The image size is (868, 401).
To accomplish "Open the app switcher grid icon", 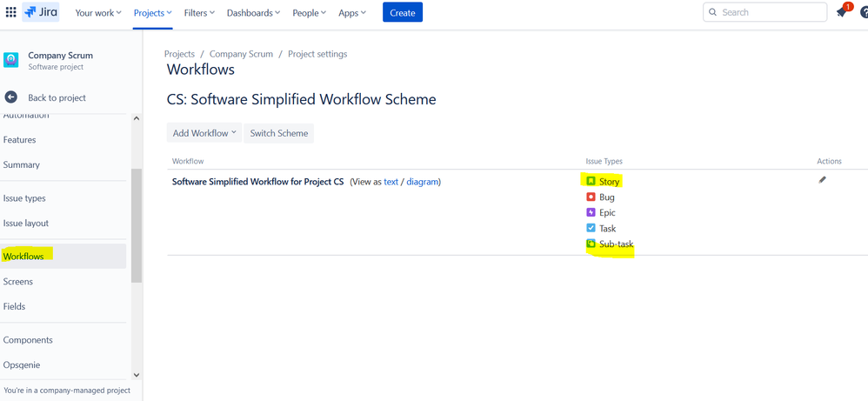I will pyautogui.click(x=11, y=12).
